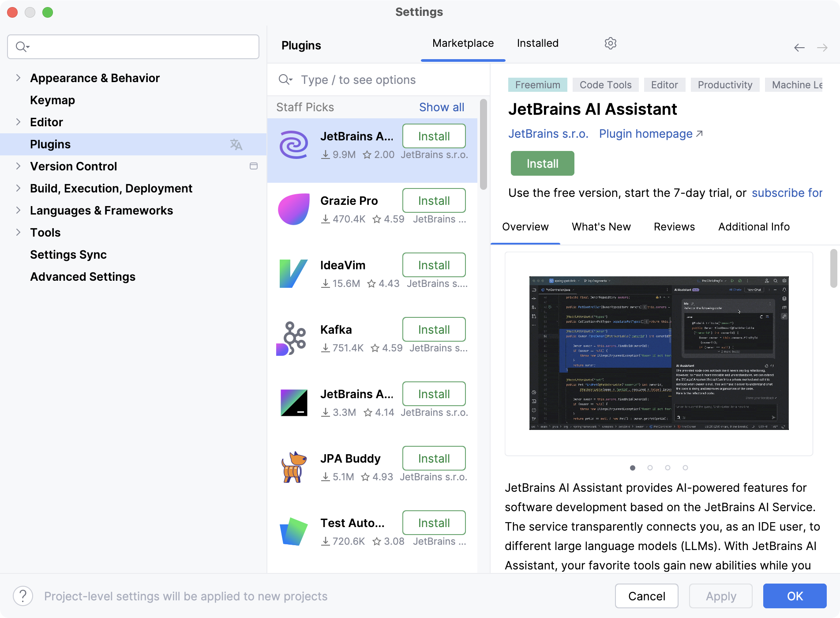Screen dimensions: 840x618
Task: Select the Grazie Pro plugin icon
Action: click(x=294, y=208)
